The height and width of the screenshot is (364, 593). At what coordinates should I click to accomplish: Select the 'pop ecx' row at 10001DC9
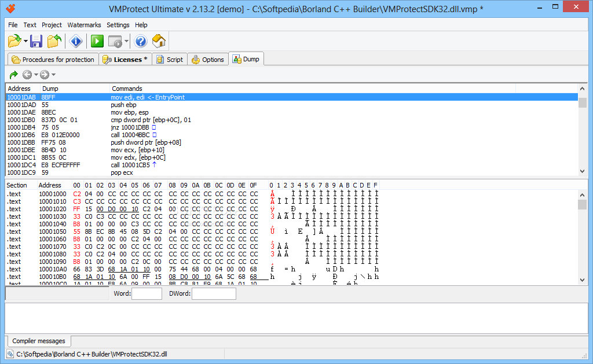292,172
